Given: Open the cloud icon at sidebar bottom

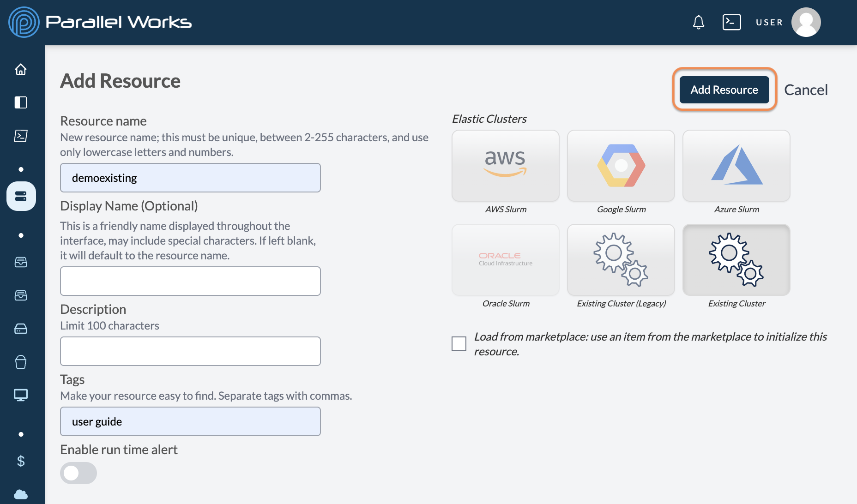Looking at the screenshot, I should tap(21, 494).
